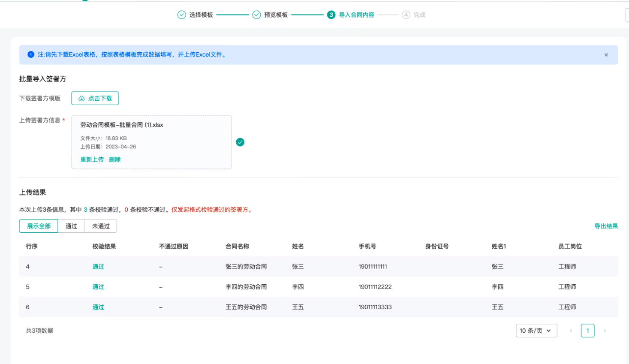The width and height of the screenshot is (629, 364).
Task: Click the green upload success checkmark
Action: [240, 142]
